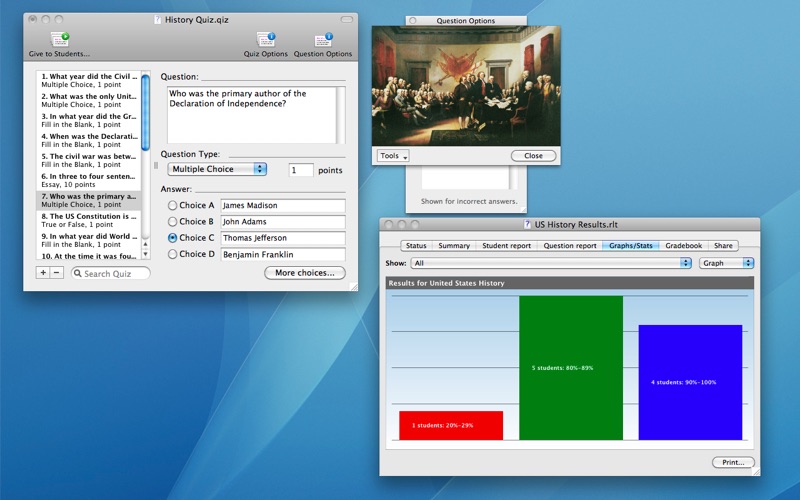Select question 7 'Who was the primary a'
This screenshot has width=800, height=500.
(x=89, y=200)
